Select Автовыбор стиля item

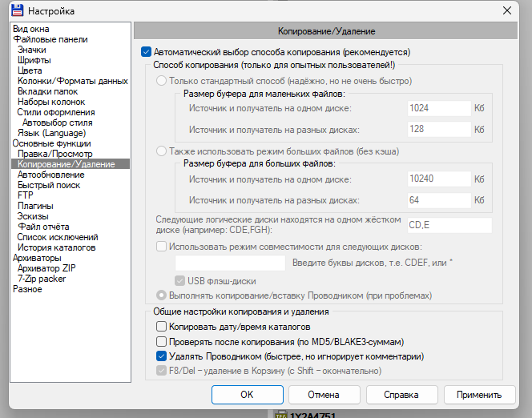pyautogui.click(x=58, y=123)
